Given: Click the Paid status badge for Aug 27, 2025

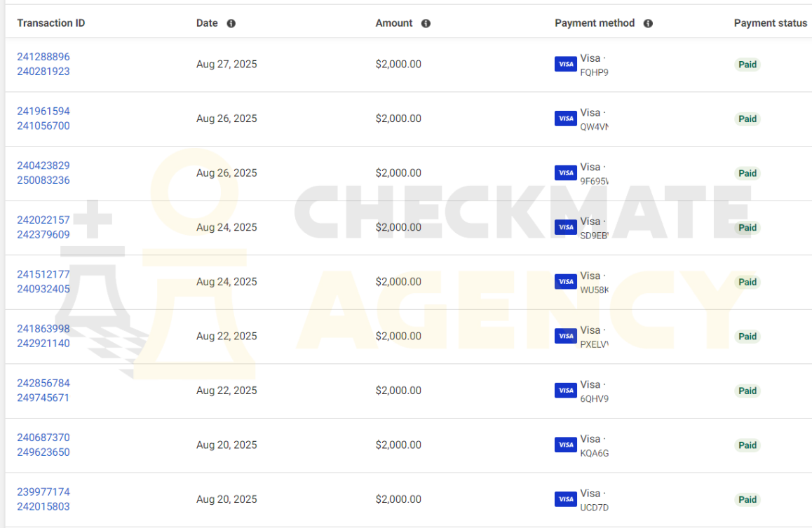Looking at the screenshot, I should (747, 65).
